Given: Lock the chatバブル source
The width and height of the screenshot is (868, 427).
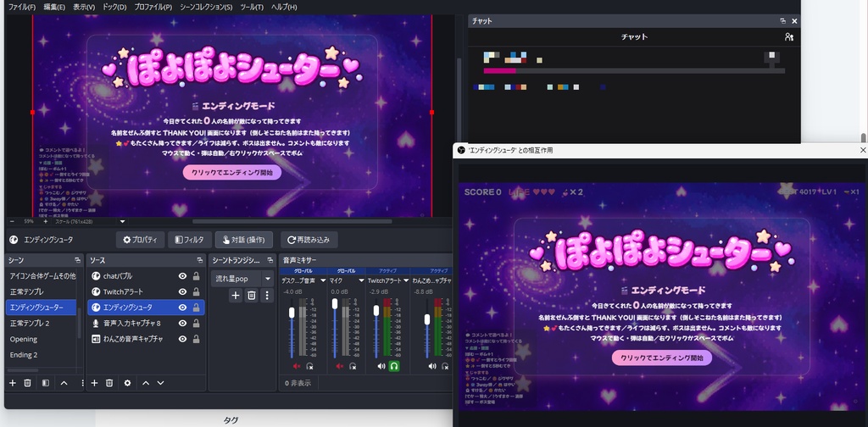Looking at the screenshot, I should [196, 276].
